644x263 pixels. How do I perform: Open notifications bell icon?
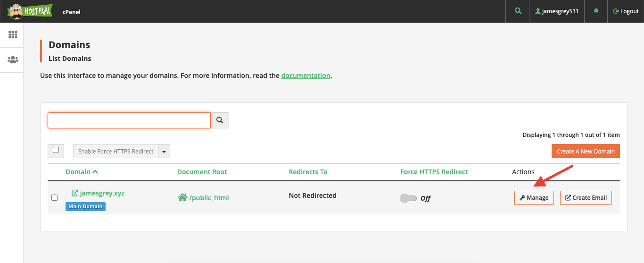(x=596, y=11)
